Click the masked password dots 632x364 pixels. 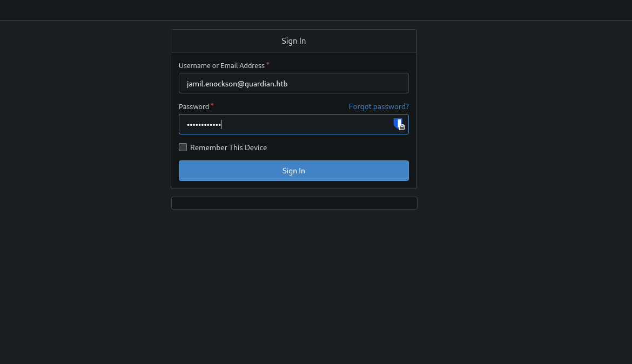(204, 125)
